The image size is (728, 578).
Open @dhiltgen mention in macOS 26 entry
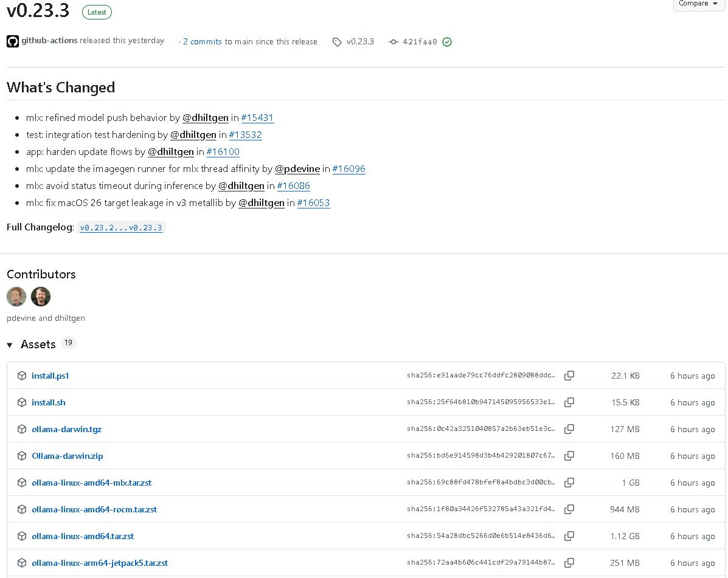pos(261,203)
